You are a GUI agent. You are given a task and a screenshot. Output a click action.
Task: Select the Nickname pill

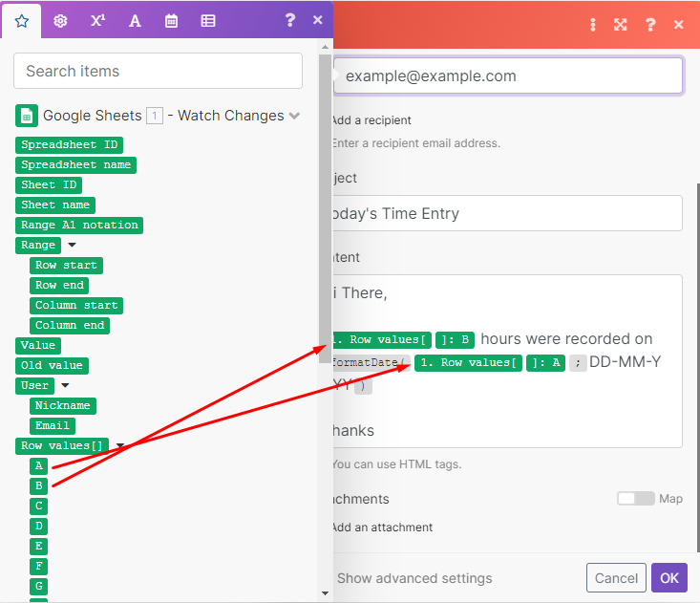(x=63, y=406)
